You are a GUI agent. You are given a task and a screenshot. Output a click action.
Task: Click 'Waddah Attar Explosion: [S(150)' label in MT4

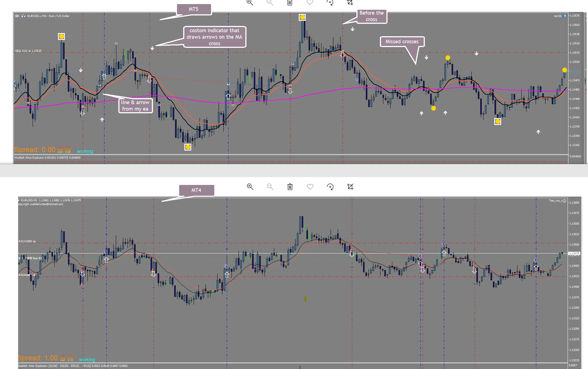[x=73, y=366]
